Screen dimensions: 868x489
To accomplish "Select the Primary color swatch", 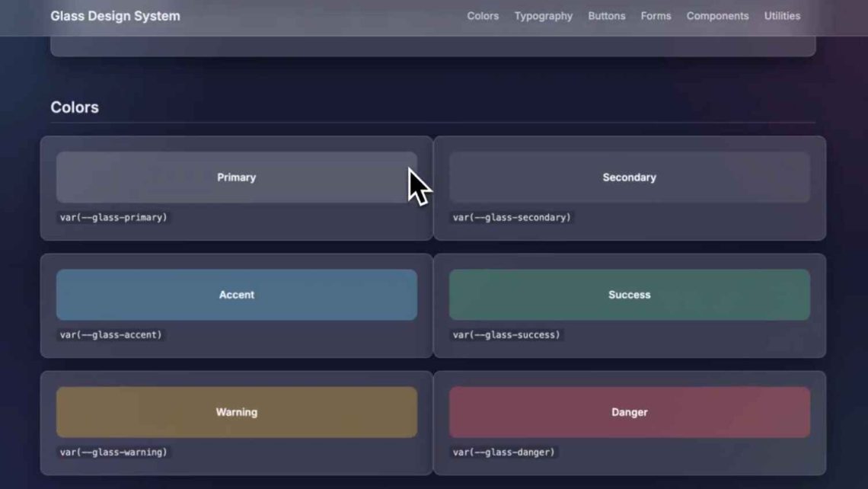I will [x=236, y=177].
